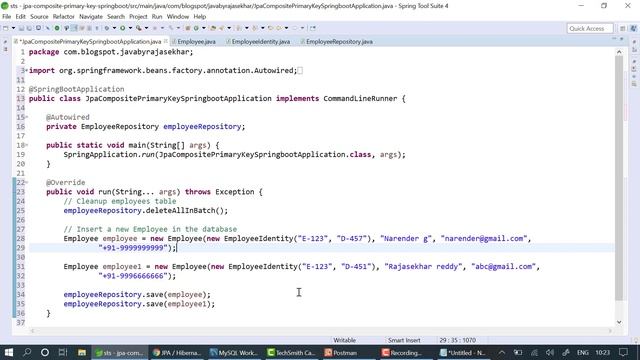
Task: Open dropdown arrow beside New icon
Action: click(13, 28)
